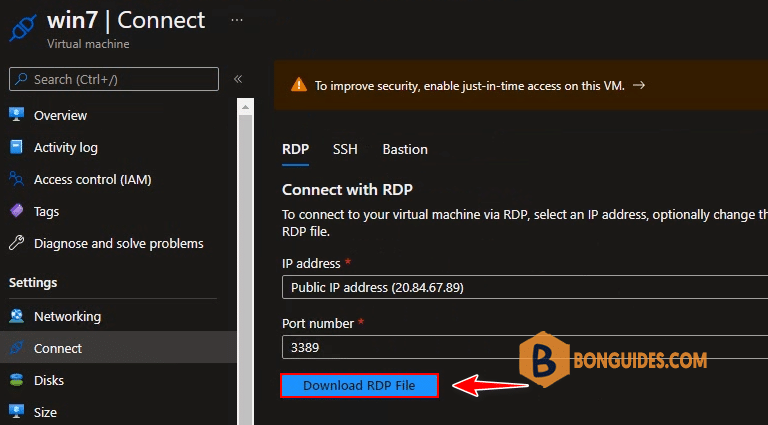Switch to the SSH tab

[x=345, y=149]
